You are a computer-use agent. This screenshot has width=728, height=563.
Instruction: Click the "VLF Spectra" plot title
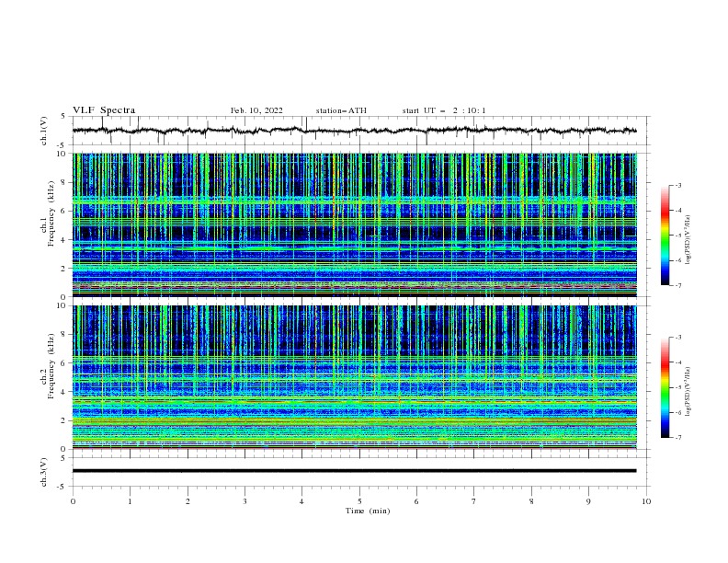(104, 110)
